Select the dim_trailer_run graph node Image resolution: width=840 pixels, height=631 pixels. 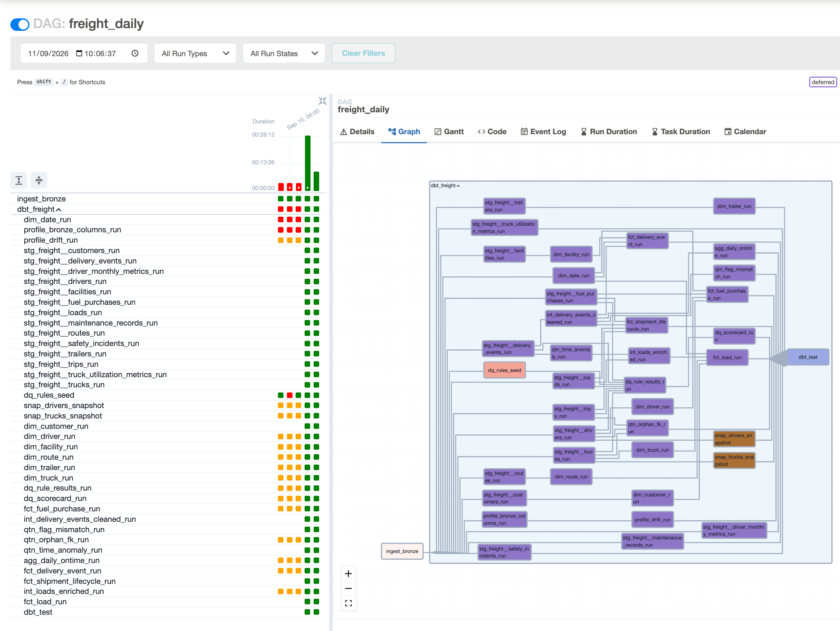click(734, 206)
